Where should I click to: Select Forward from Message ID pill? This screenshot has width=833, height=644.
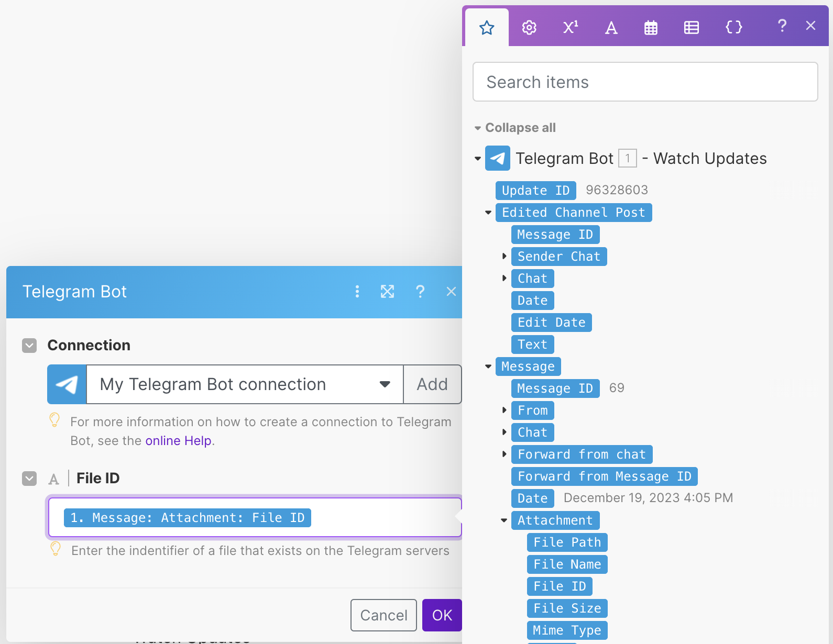[605, 476]
